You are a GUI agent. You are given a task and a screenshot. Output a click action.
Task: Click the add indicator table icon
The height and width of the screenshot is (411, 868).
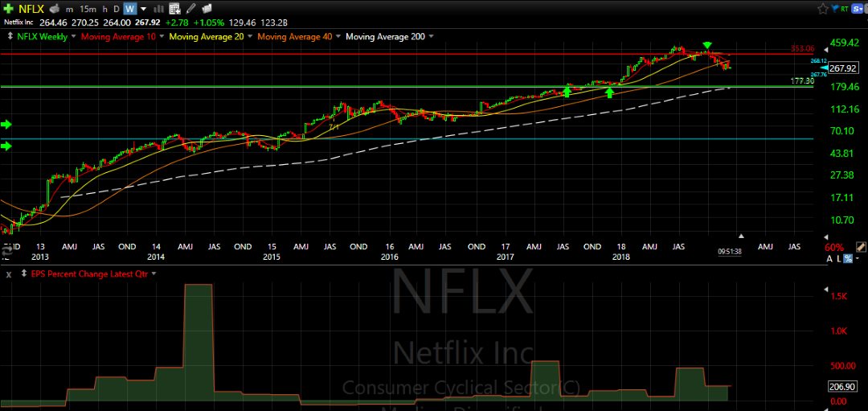(174, 9)
